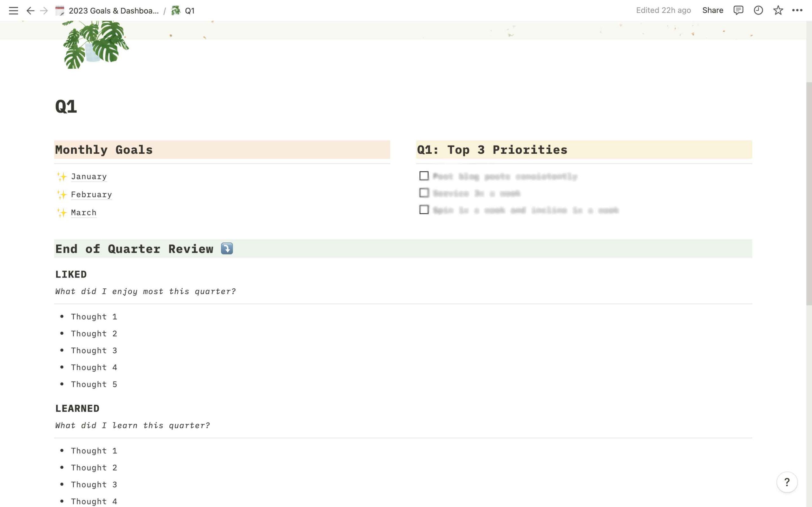The height and width of the screenshot is (507, 812).
Task: Click the page title Q1 input field
Action: tap(66, 105)
